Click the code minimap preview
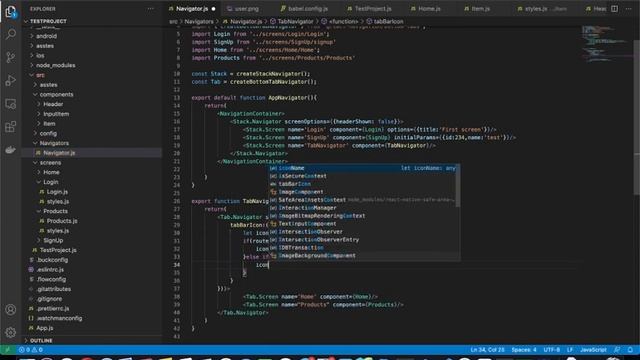 [606, 44]
